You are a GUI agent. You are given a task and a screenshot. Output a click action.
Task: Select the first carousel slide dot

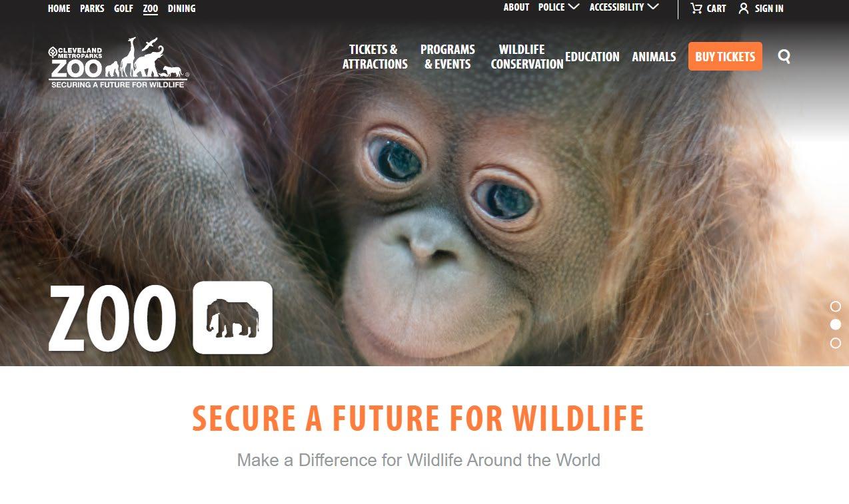coord(835,306)
